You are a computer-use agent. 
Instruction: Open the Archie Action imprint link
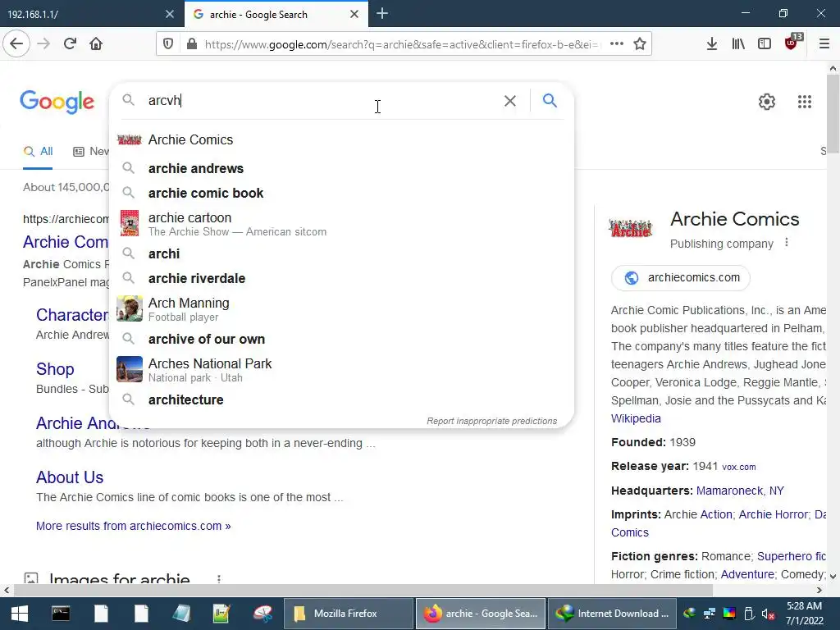coord(715,514)
